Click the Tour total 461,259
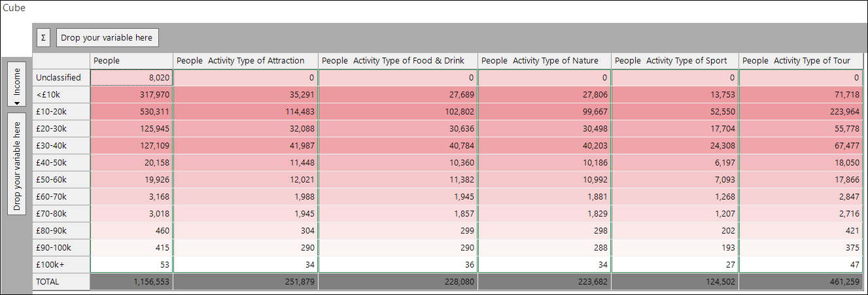Image resolution: width=868 pixels, height=295 pixels. click(801, 281)
